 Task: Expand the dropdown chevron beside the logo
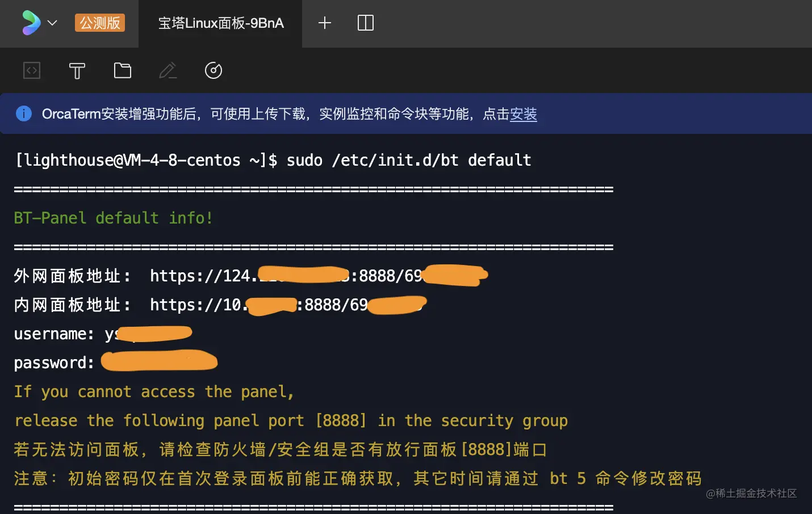pos(52,23)
